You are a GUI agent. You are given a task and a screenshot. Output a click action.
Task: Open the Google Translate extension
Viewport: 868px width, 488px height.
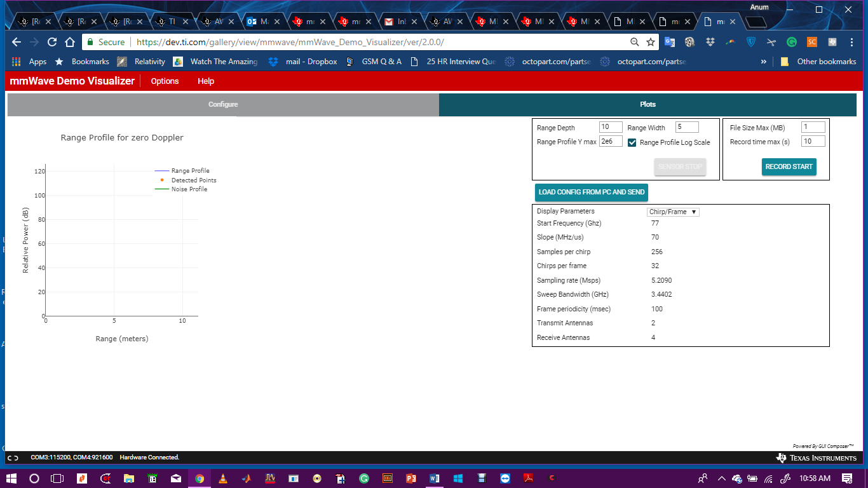pos(670,42)
